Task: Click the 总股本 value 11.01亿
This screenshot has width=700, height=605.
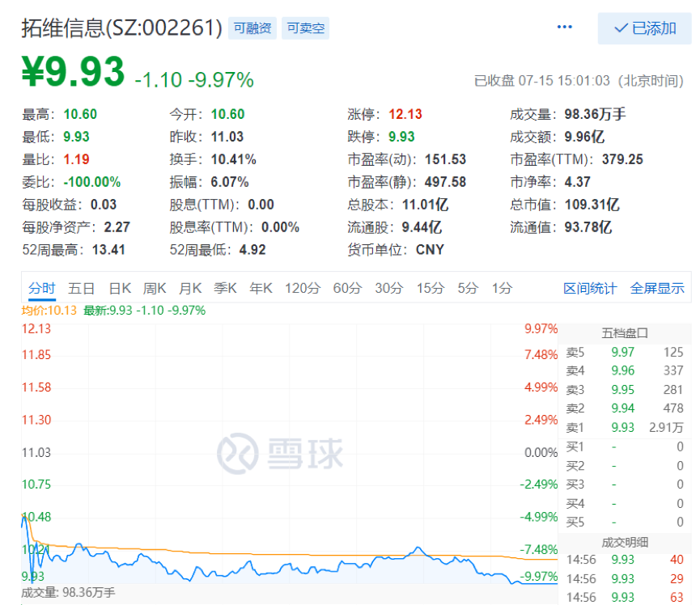Action: pyautogui.click(x=425, y=205)
